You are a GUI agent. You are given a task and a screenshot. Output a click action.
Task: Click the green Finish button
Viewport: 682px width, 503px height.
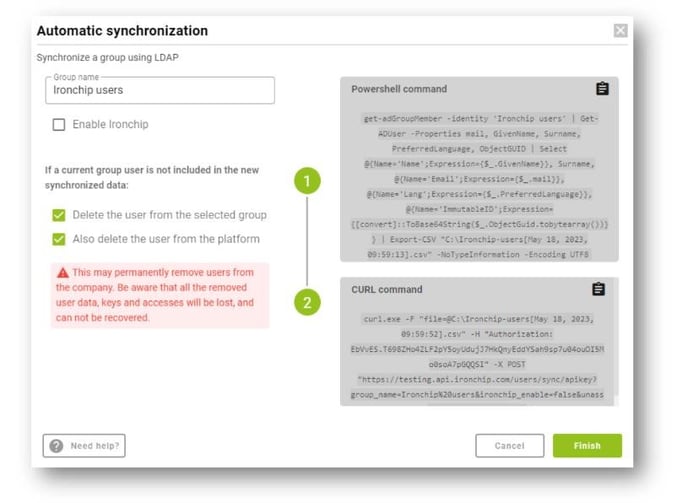[x=587, y=446]
